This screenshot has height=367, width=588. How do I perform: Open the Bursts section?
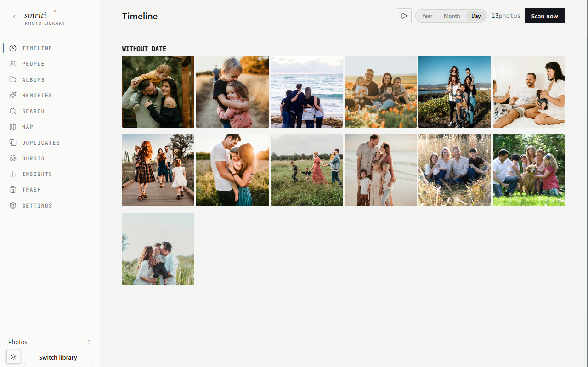[34, 158]
